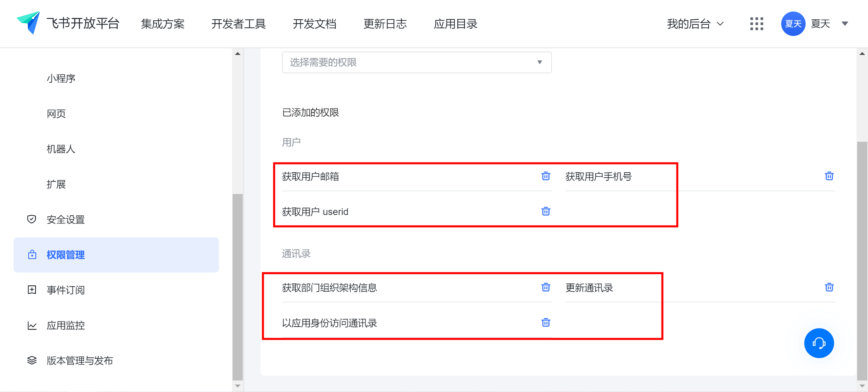Navigate to 版本管理与发布 sidebar item
Screen dimensions: 868x392
(80, 361)
